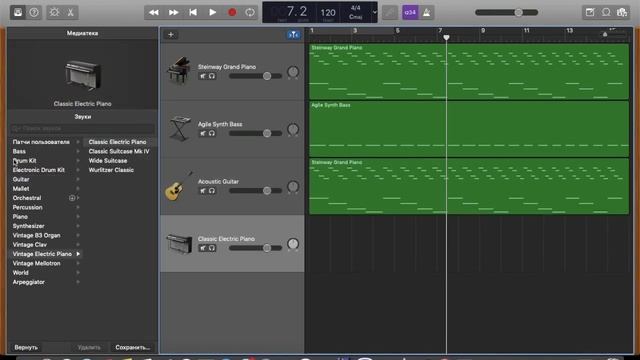
Task: Mute the Steinway Grand Piano track
Action: (x=203, y=76)
